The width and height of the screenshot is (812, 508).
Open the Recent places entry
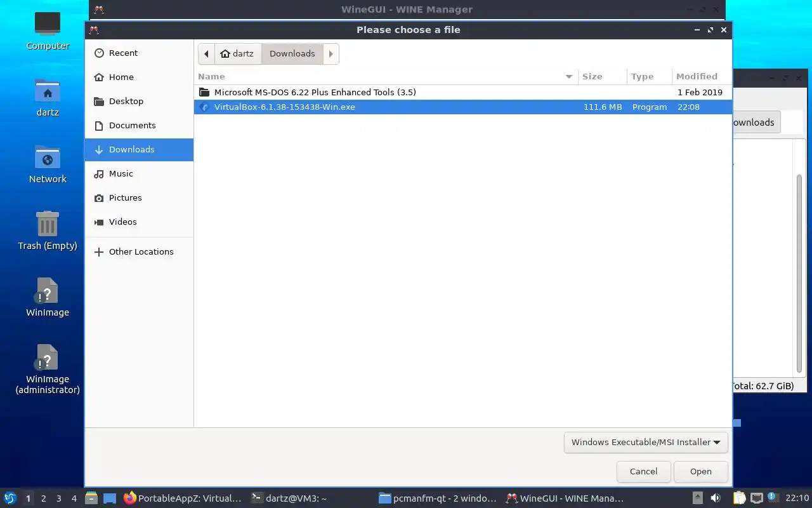tap(139, 53)
